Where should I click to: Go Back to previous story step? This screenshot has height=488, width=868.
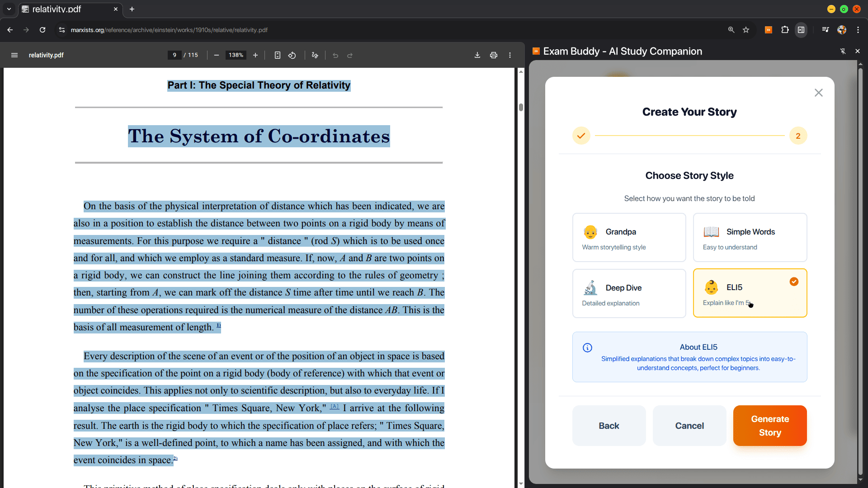click(609, 426)
